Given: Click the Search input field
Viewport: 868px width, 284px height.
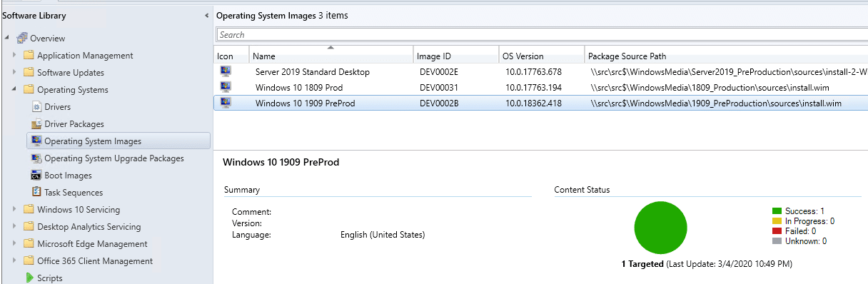Looking at the screenshot, I should [542, 34].
